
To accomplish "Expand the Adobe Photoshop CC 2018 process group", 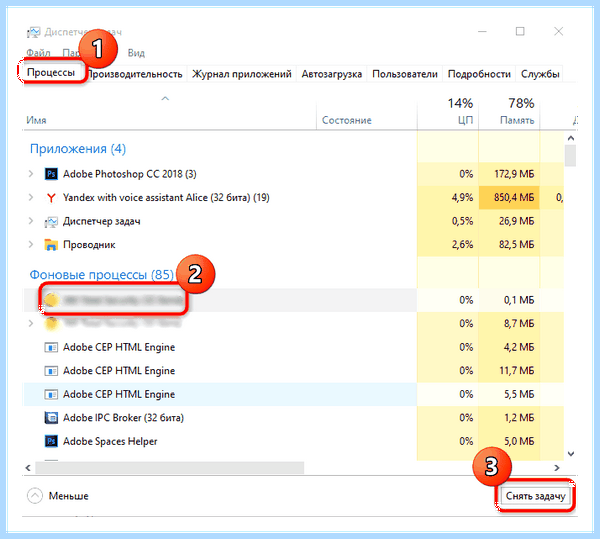I will tap(31, 174).
